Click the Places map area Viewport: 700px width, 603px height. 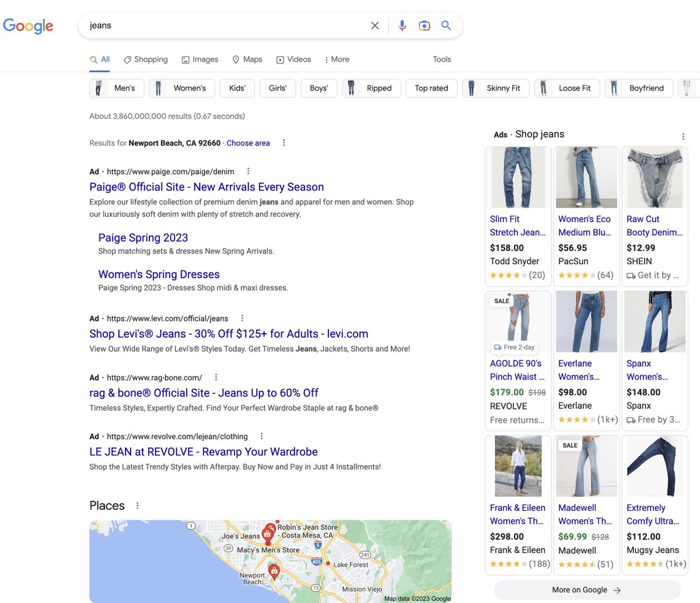[x=270, y=561]
